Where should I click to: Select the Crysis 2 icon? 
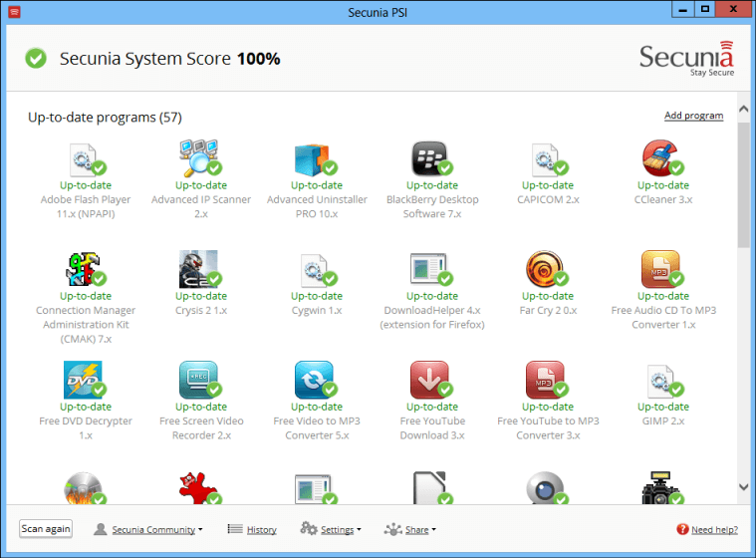pyautogui.click(x=200, y=269)
